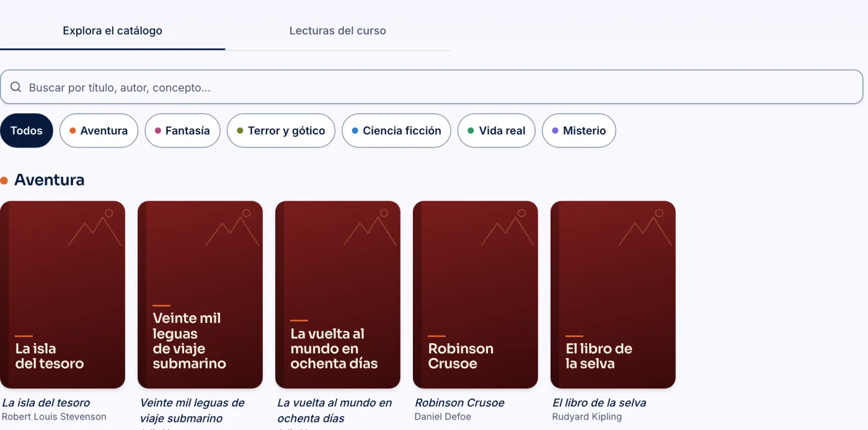Screen dimensions: 868x430
Task: Switch to the Explora el catálogo tab
Action: coord(112,30)
